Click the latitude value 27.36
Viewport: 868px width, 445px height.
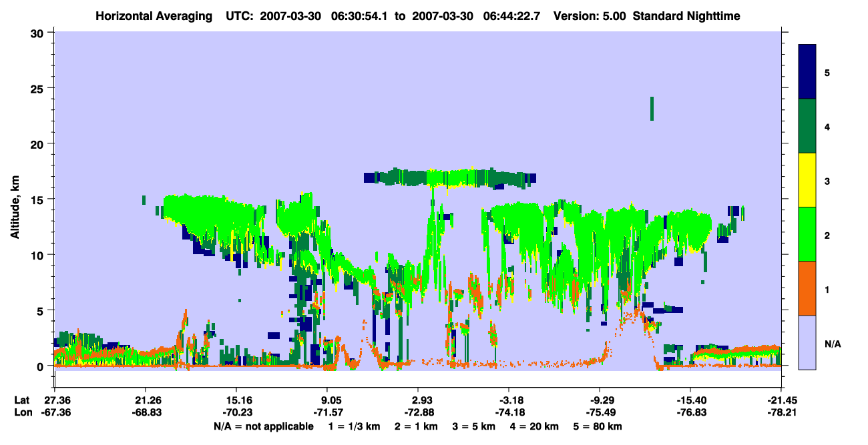(54, 400)
